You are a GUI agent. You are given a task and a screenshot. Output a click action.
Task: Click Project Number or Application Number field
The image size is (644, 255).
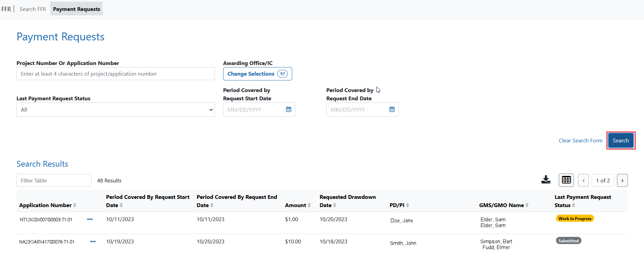pos(116,74)
